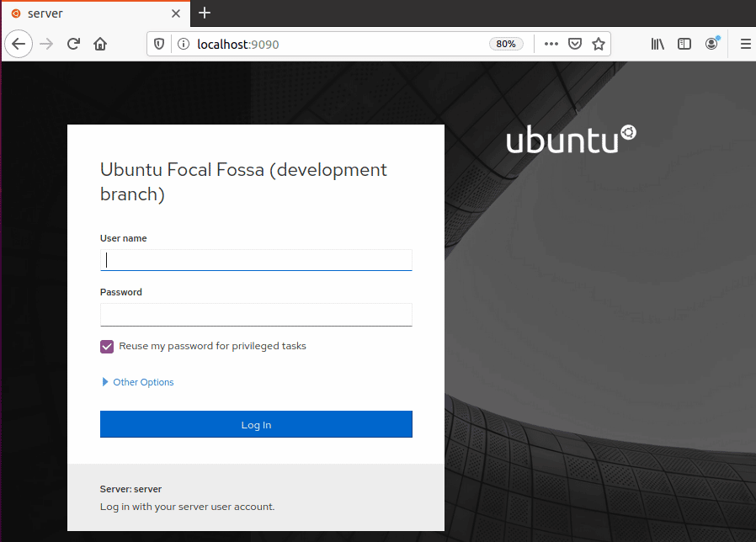
Task: Open page actions three-dot menu
Action: point(551,44)
